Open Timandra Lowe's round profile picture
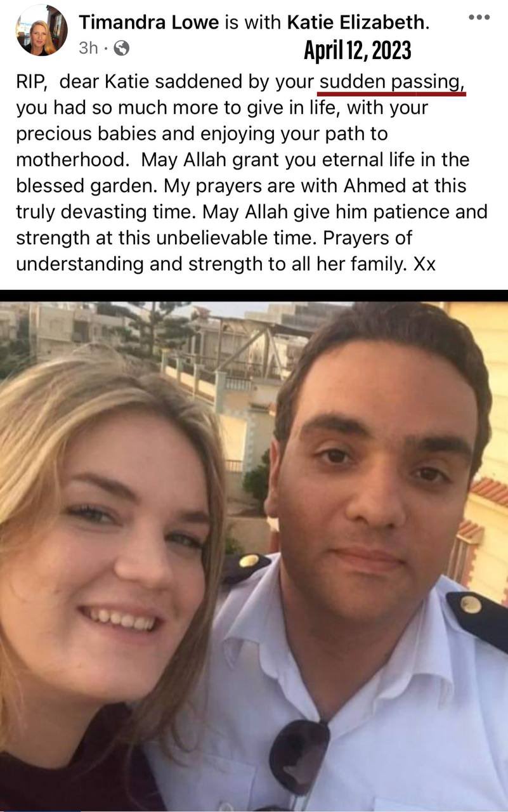The width and height of the screenshot is (508, 812). coord(41,30)
